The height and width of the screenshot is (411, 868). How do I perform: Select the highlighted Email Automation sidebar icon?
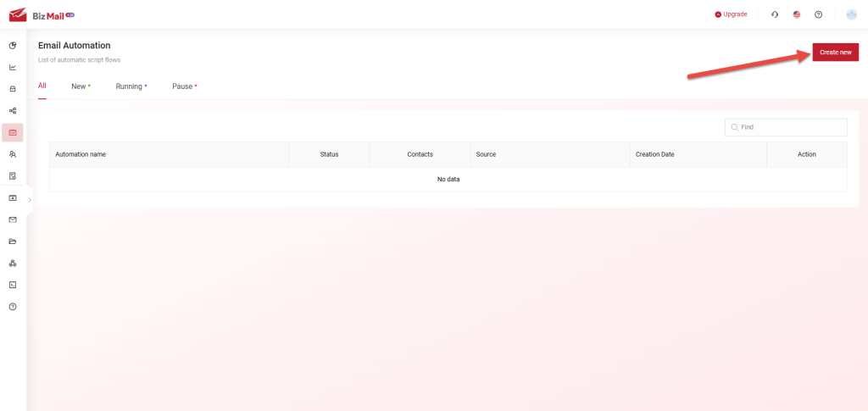[13, 132]
